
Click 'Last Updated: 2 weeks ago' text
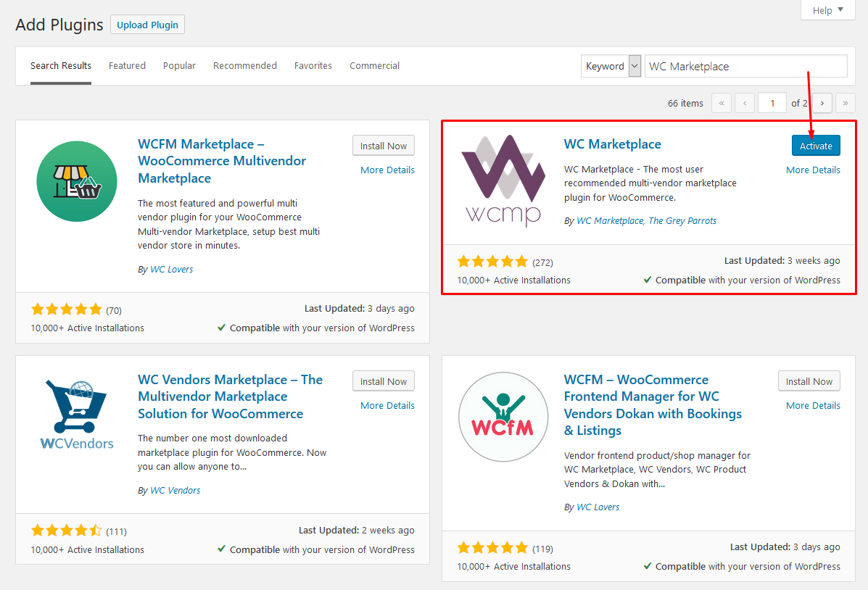pos(357,531)
